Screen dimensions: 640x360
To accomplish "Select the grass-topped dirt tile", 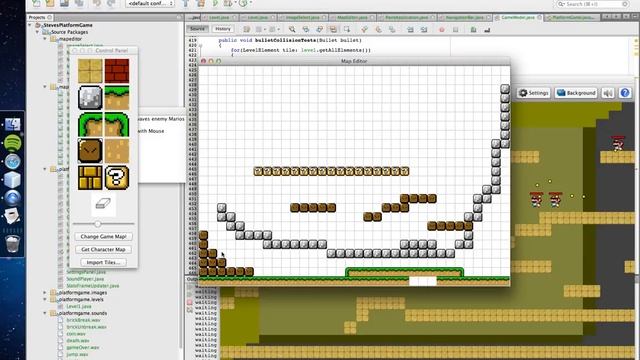I will 117,98.
